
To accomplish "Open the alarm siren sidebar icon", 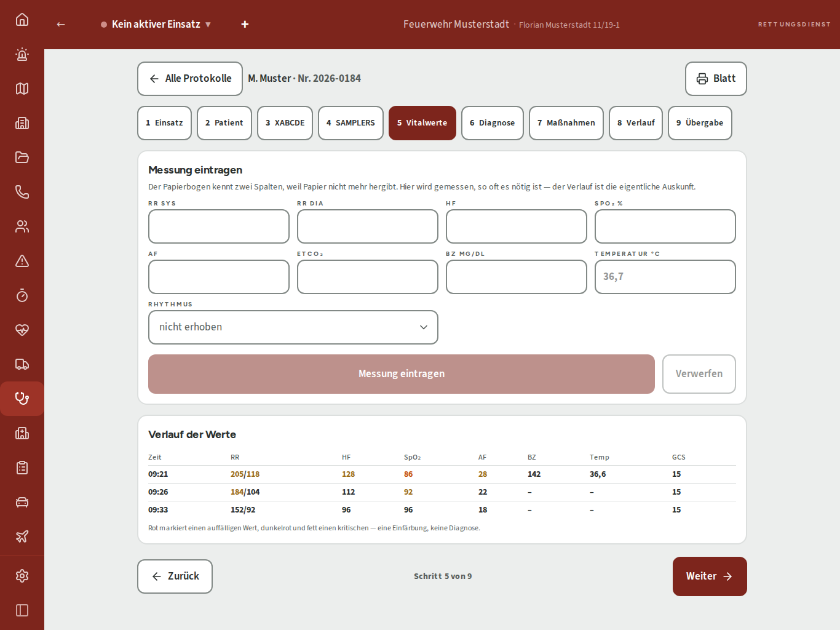I will pyautogui.click(x=22, y=54).
